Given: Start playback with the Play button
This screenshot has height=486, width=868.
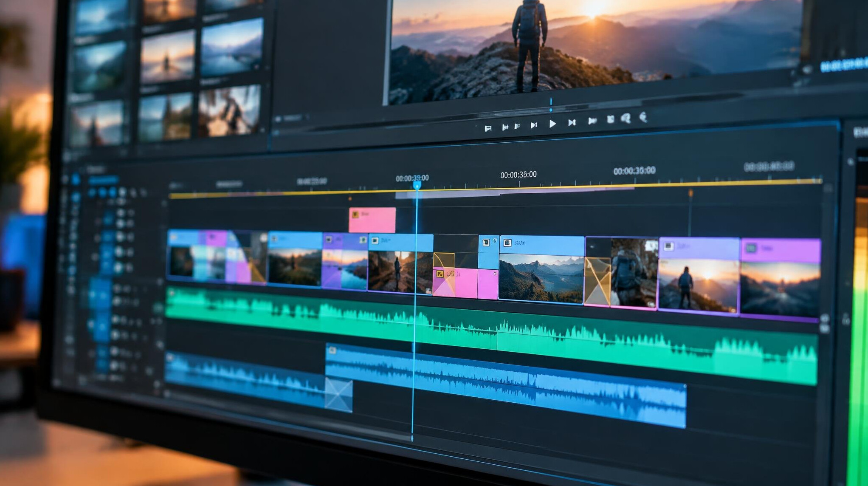Looking at the screenshot, I should click(552, 124).
